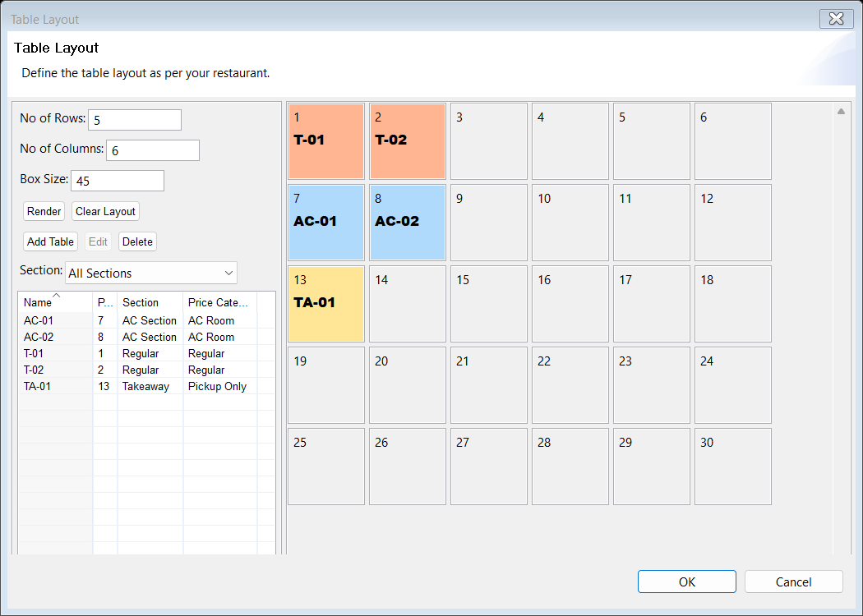
Task: Click the layout scrollbar up arrow
Action: click(841, 111)
